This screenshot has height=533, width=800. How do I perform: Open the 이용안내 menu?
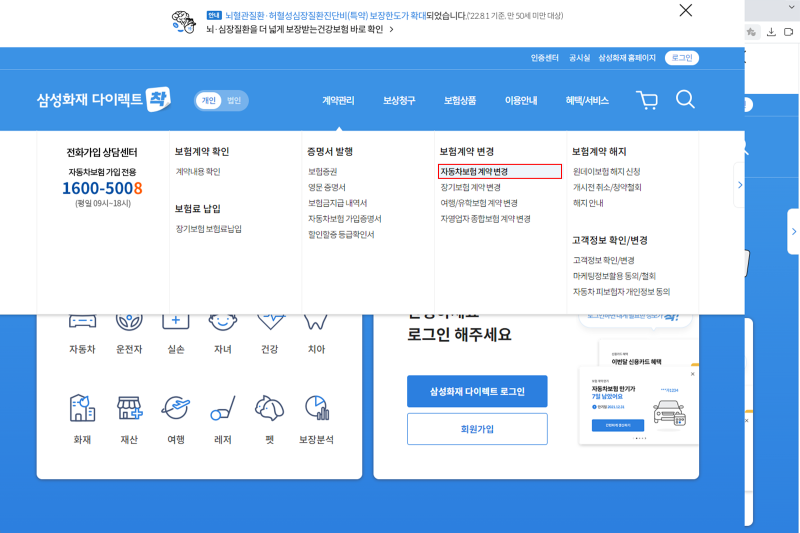[x=521, y=100]
